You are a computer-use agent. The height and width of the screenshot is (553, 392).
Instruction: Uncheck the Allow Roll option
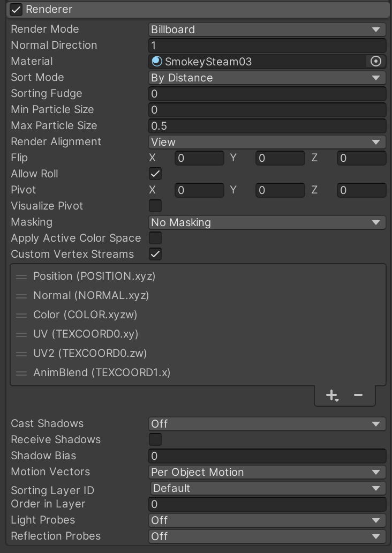pos(155,174)
